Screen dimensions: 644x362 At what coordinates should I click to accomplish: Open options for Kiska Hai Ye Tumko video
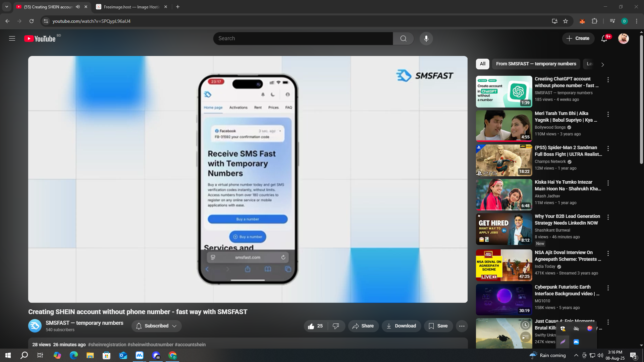click(608, 183)
